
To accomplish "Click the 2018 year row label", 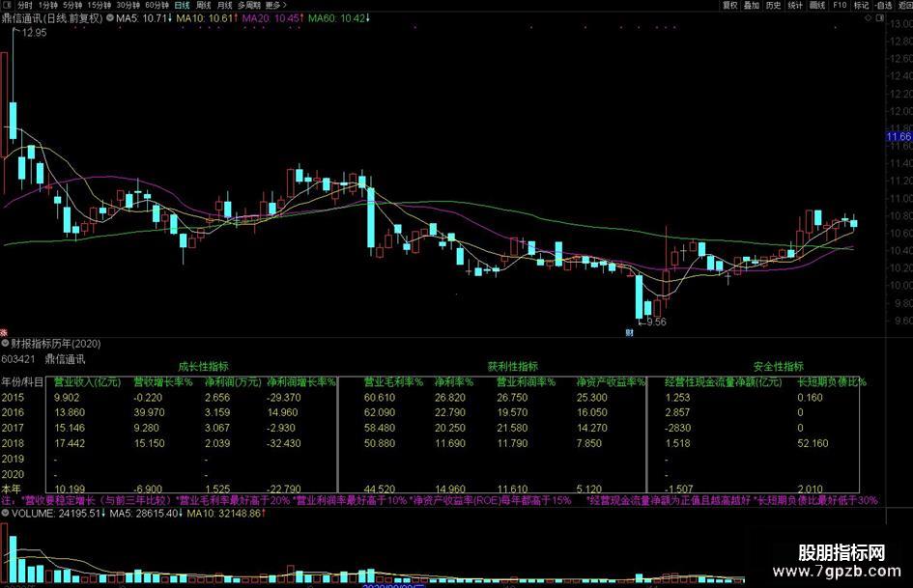I will click(13, 443).
